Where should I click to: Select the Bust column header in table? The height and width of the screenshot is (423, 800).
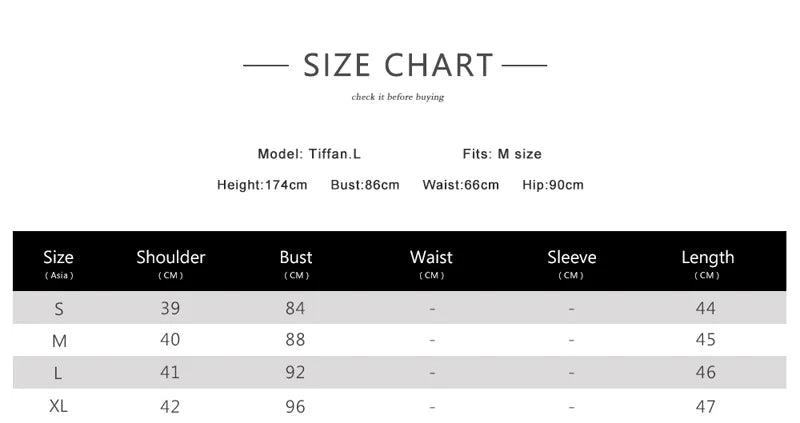[x=296, y=263]
